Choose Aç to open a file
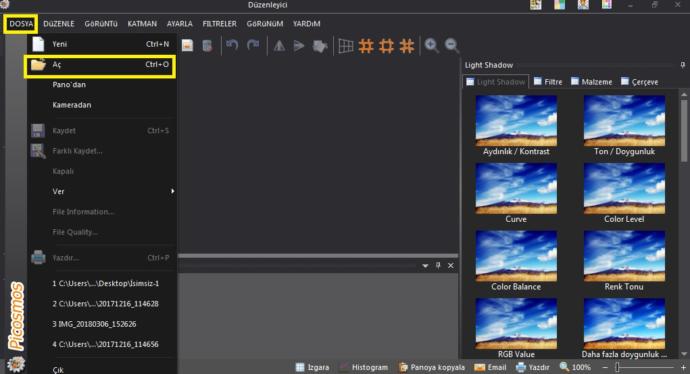Image resolution: width=690 pixels, height=374 pixels. 102,65
